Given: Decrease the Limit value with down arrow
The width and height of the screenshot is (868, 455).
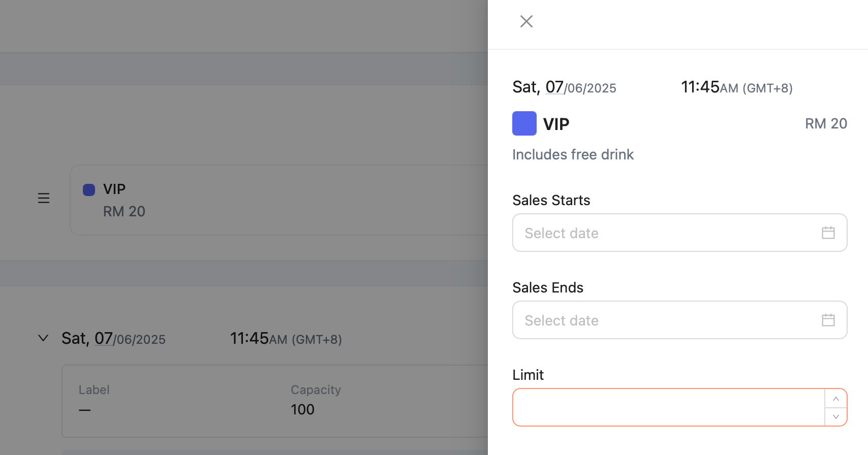Looking at the screenshot, I should (835, 417).
